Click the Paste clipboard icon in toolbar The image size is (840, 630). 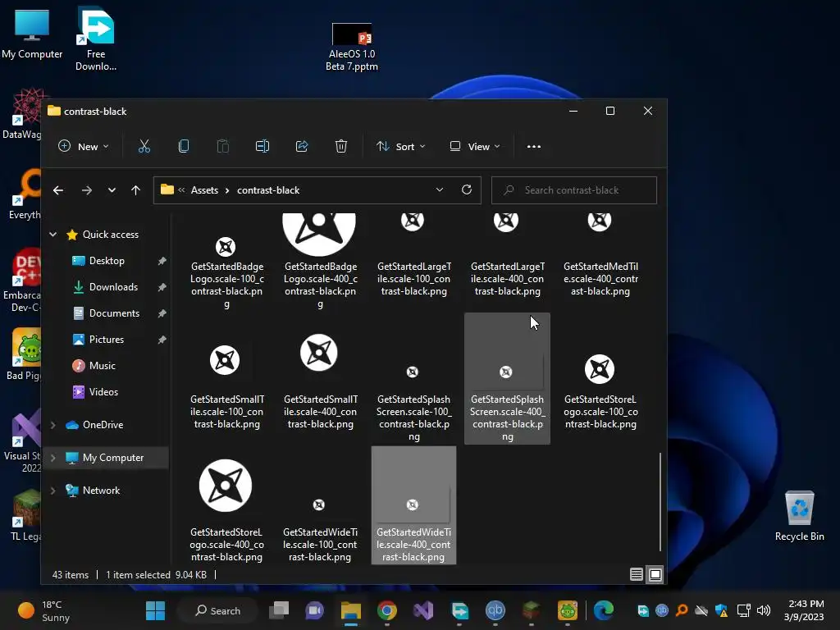(223, 146)
